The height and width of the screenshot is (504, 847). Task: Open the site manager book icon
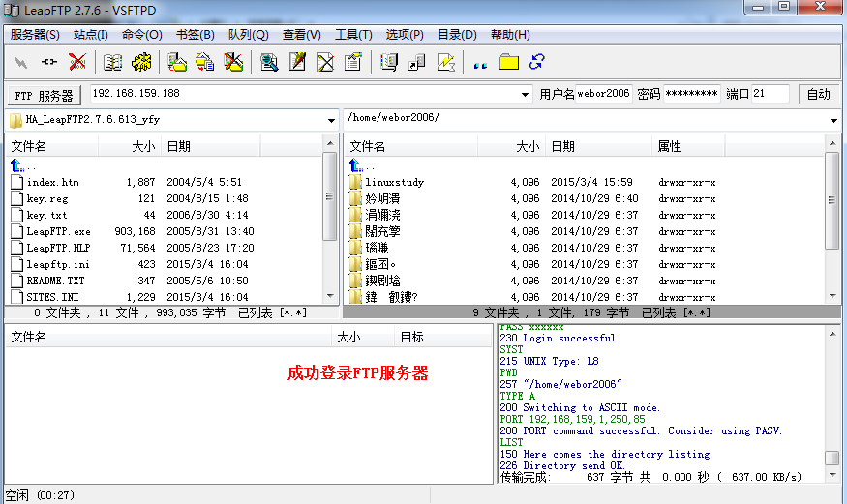(x=113, y=62)
